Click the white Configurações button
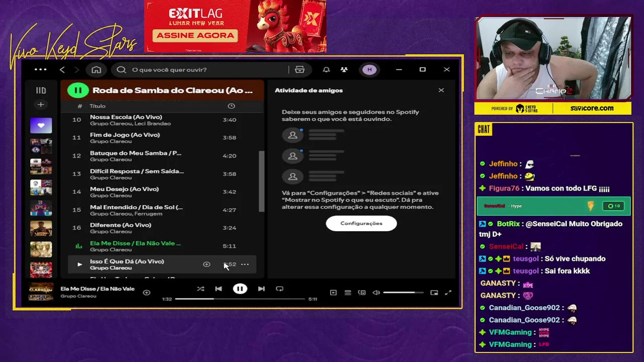Screen dimensions: 644x362 [361, 223]
